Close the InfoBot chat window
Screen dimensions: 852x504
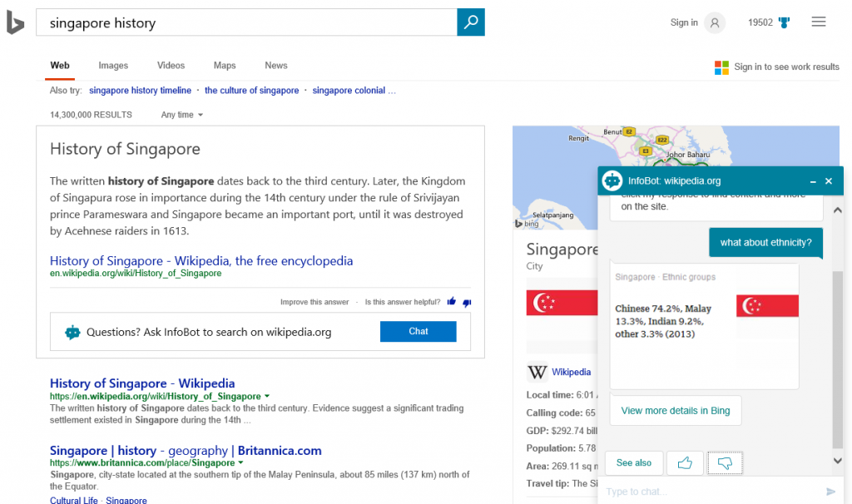tap(829, 180)
